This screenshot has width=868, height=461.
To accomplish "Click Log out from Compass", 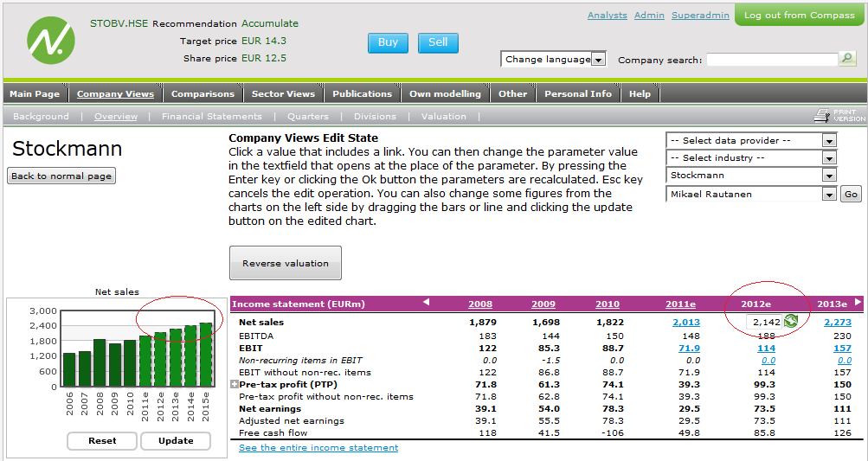I will tap(799, 15).
